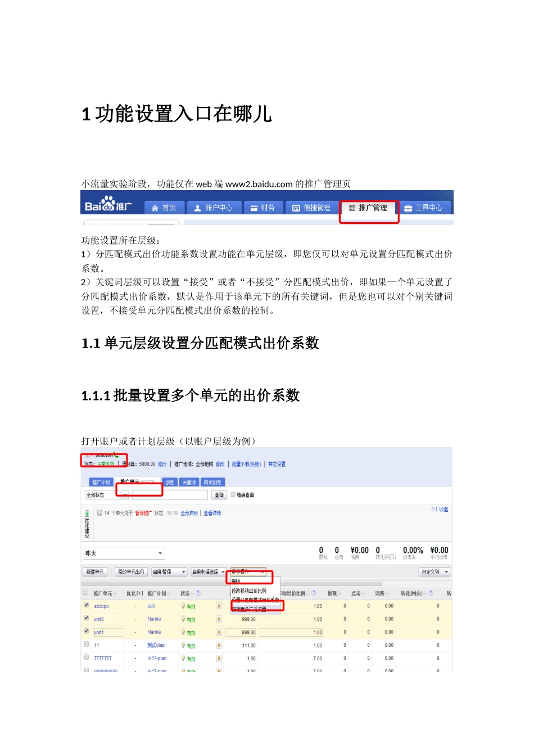Check the TTTTTTT row checkbox

[87, 657]
